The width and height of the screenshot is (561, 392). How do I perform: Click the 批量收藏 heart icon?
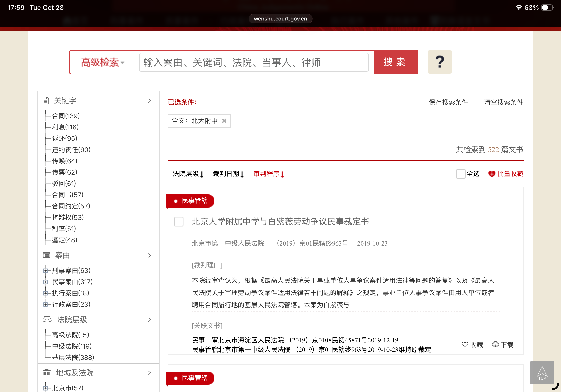491,174
